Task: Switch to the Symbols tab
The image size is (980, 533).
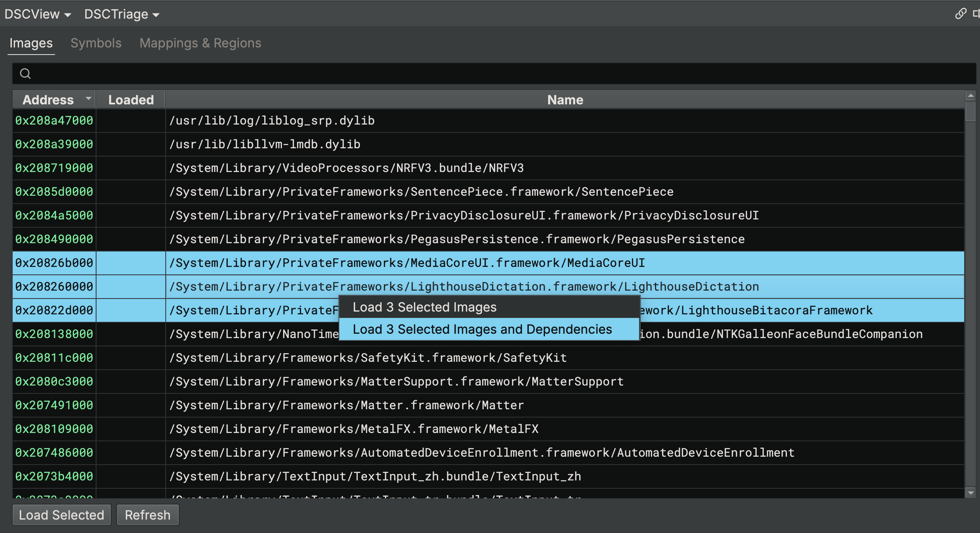Action: (x=96, y=43)
